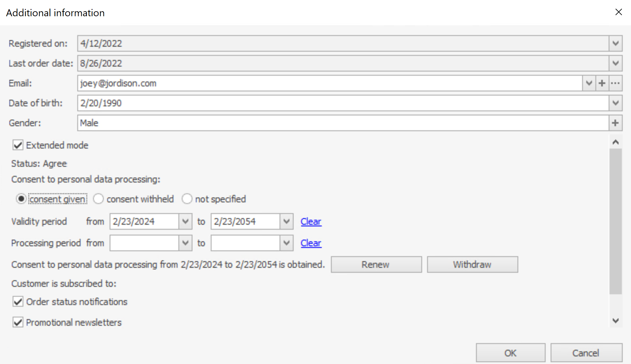Open the Email dropdown list
The height and width of the screenshot is (364, 631).
pyautogui.click(x=589, y=83)
